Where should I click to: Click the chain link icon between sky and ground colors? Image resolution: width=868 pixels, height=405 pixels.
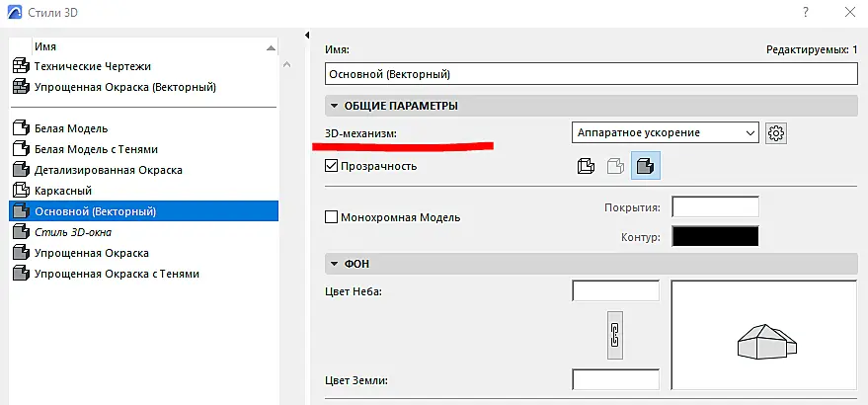click(x=614, y=335)
